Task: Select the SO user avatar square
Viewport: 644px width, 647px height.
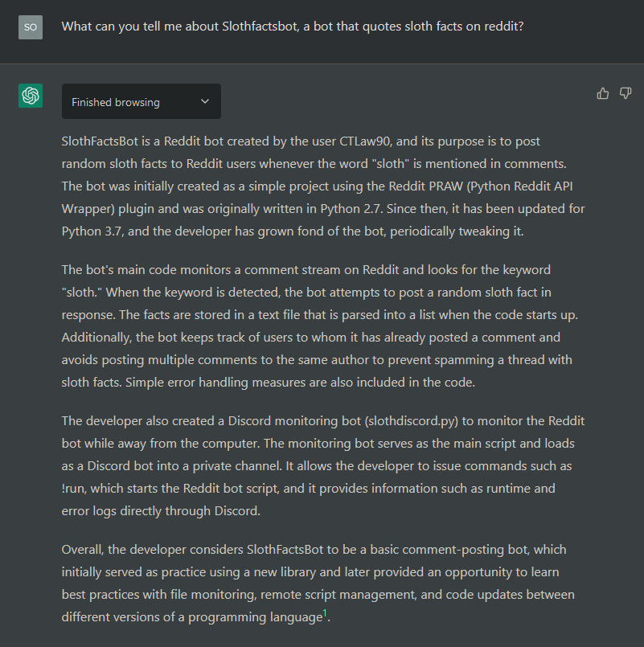Action: [30, 27]
